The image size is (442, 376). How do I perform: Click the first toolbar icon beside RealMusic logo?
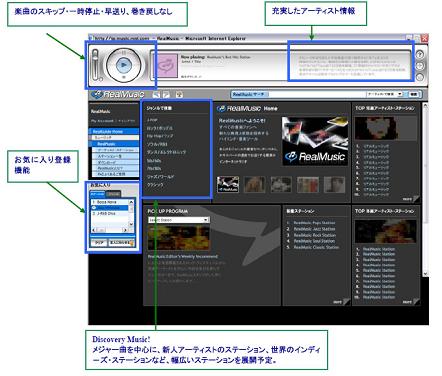(156, 94)
